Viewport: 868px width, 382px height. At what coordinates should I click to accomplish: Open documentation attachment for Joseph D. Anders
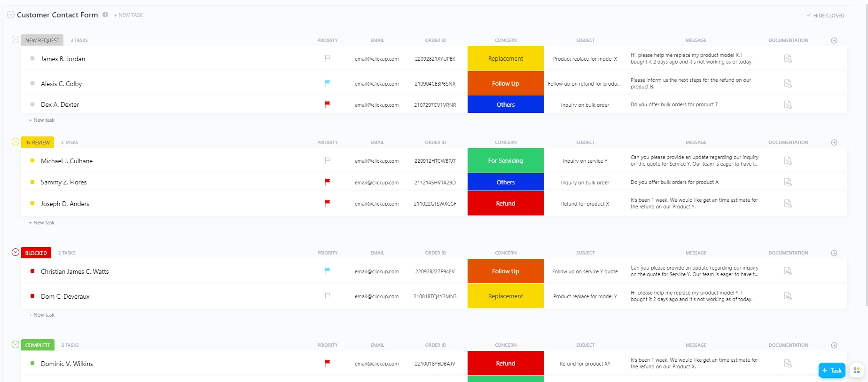pyautogui.click(x=788, y=203)
